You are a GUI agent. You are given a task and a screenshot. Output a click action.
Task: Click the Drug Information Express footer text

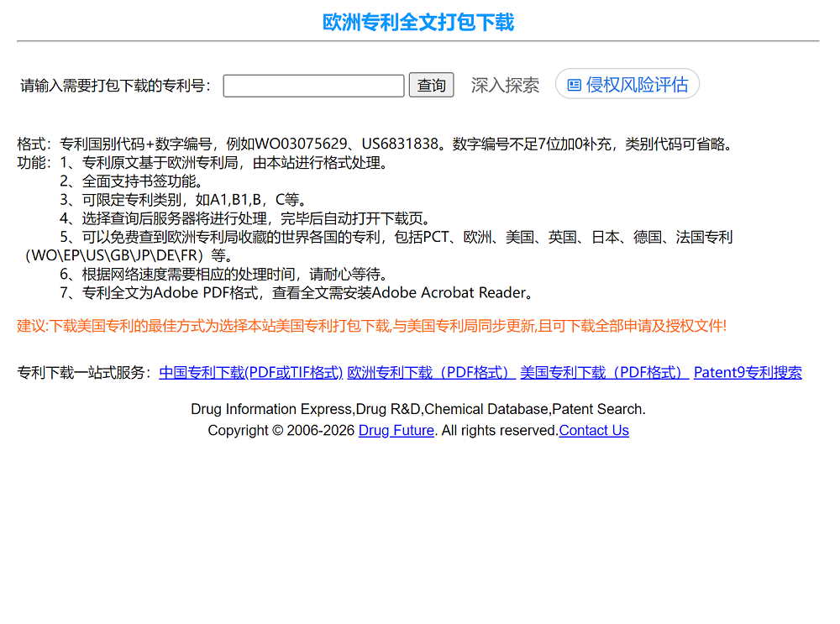[x=417, y=409]
